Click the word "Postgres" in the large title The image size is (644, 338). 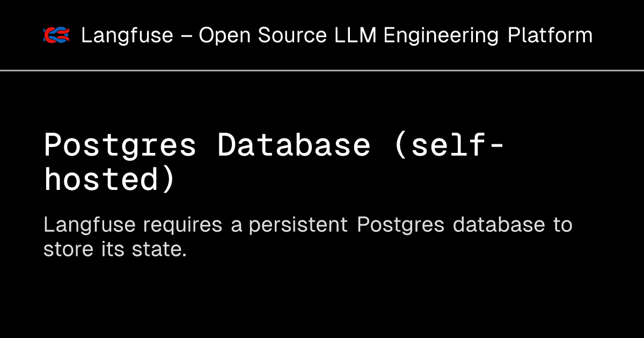point(120,146)
